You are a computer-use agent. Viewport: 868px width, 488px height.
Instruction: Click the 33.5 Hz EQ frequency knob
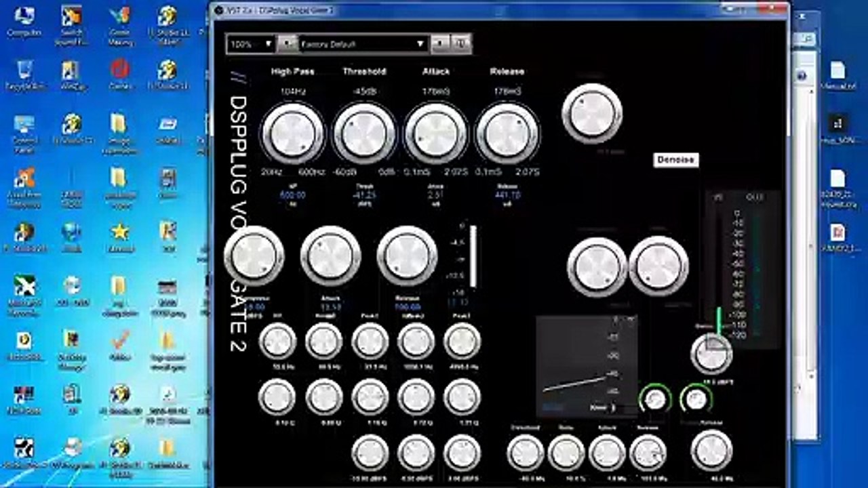(277, 341)
